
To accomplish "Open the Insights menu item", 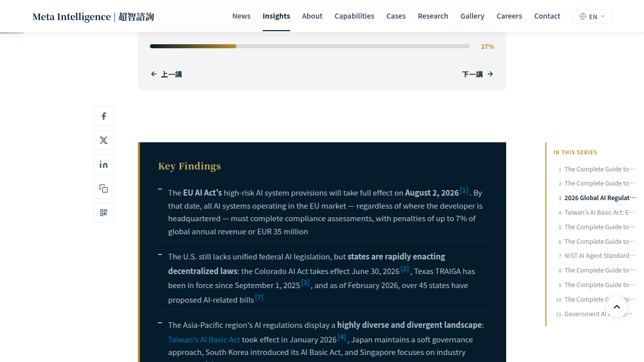I will click(276, 16).
